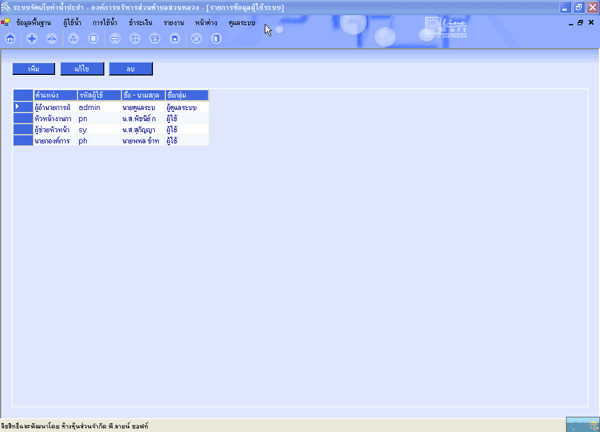Viewport: 600px width, 432px height.
Task: Click the square icon in the toolbar
Action: pyautogui.click(x=93, y=38)
